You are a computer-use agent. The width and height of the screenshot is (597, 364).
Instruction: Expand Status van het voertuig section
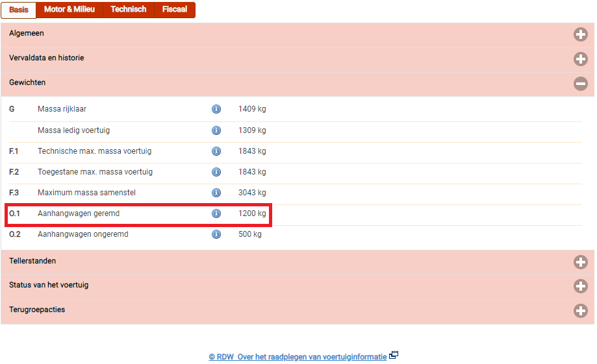pos(580,286)
